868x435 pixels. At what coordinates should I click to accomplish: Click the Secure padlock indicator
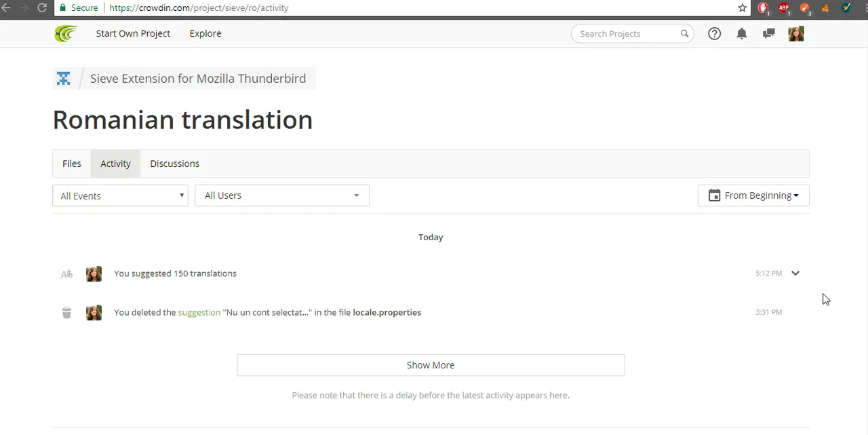tap(79, 8)
